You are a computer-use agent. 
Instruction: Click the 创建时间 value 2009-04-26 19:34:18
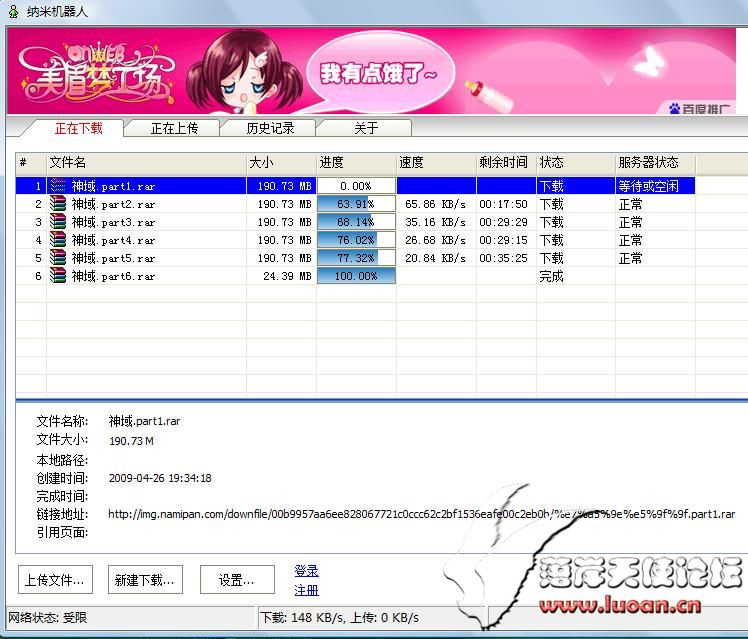tap(160, 478)
